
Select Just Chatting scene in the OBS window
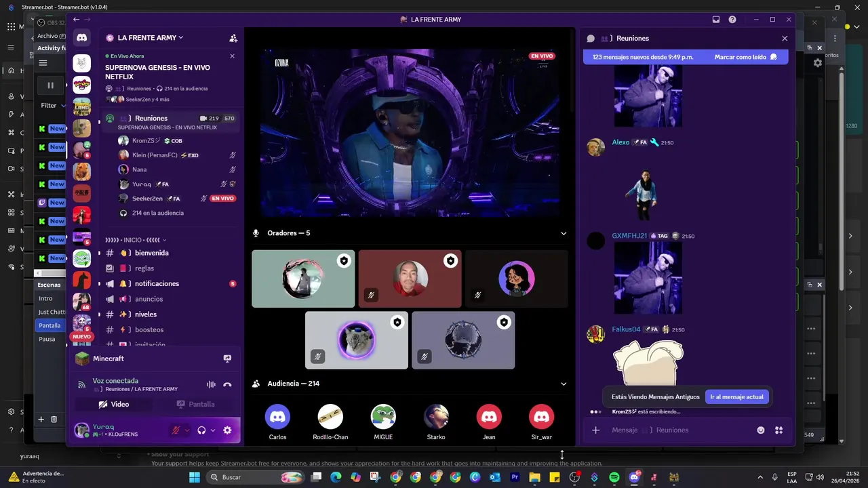point(51,312)
